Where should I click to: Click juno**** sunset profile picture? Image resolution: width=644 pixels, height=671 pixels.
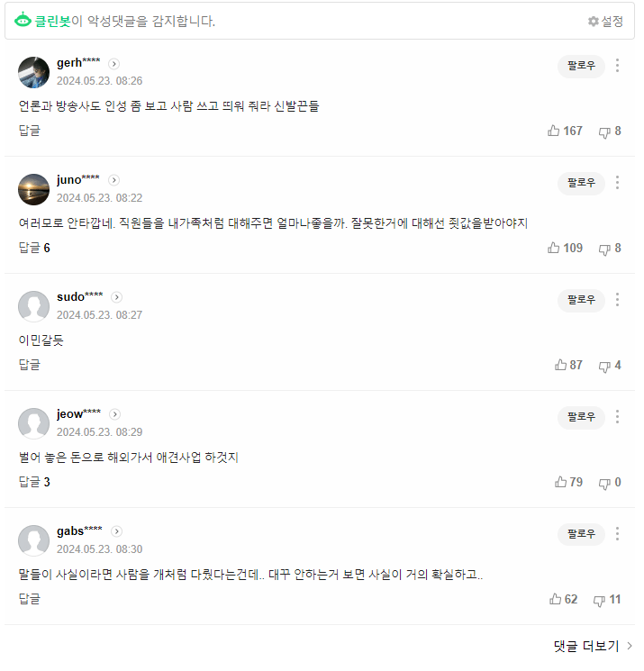(33, 189)
